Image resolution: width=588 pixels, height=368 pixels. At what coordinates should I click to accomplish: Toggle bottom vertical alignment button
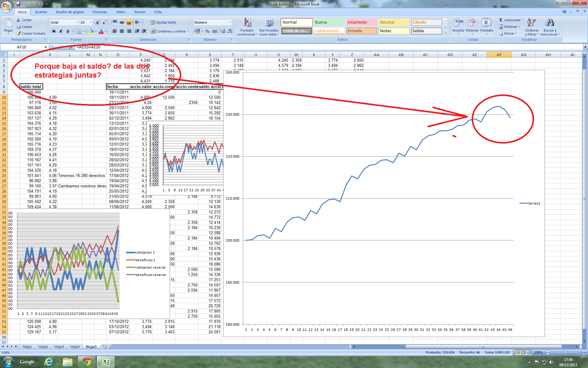click(x=129, y=22)
